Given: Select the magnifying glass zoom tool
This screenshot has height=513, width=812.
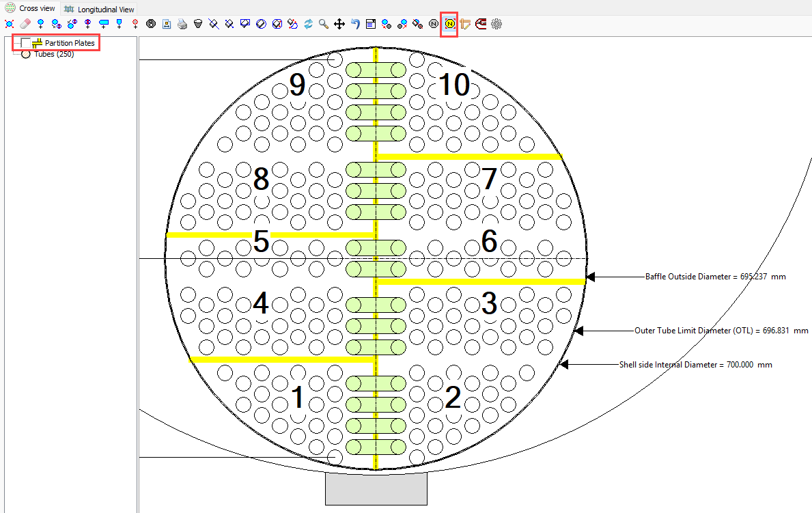Looking at the screenshot, I should (324, 24).
